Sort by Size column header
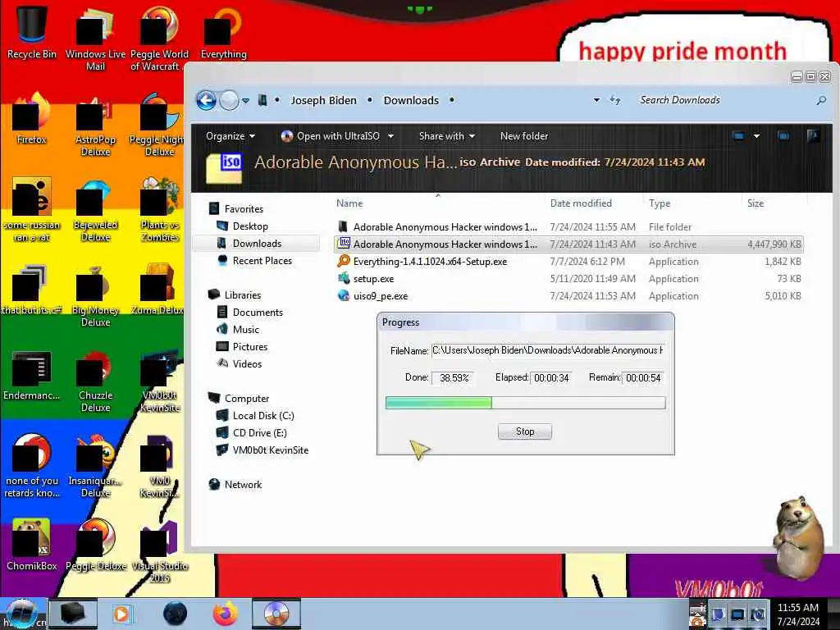Screen dimensions: 840x630 pyautogui.click(x=756, y=203)
